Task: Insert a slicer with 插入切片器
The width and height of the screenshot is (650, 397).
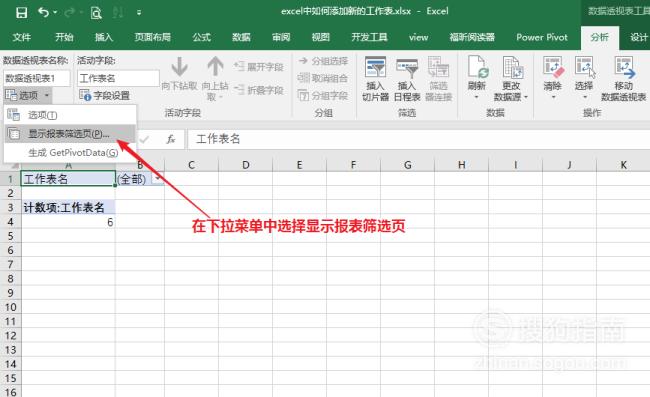Action: click(376, 80)
